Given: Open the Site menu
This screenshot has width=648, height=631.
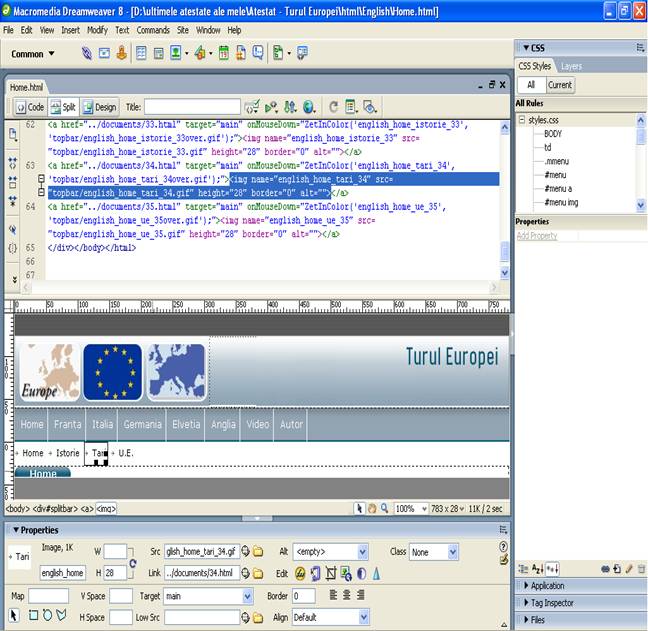Looking at the screenshot, I should [183, 30].
